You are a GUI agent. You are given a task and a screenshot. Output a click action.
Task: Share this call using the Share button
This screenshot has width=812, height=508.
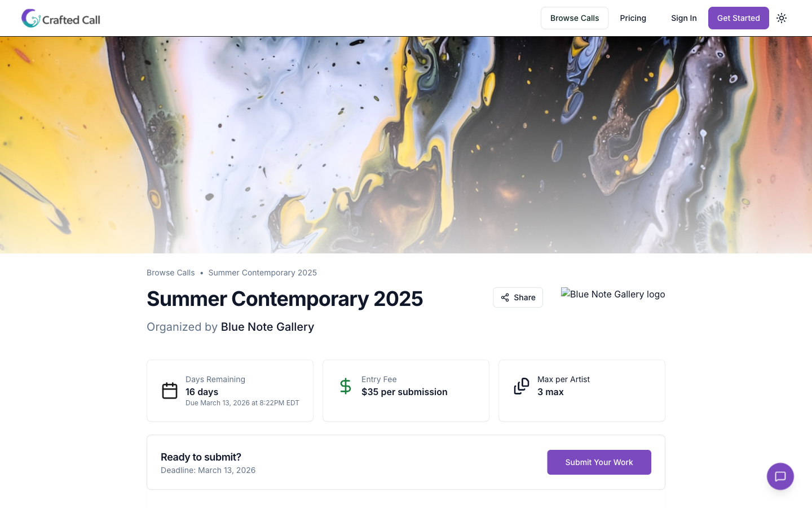tap(518, 297)
